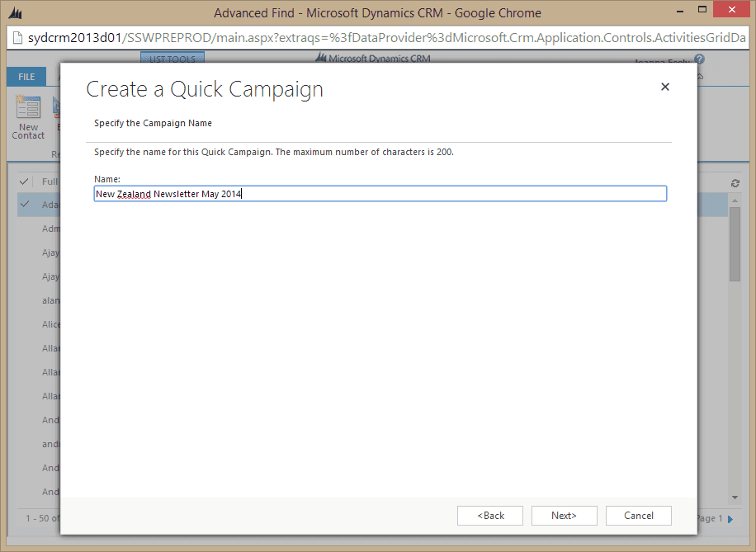This screenshot has width=756, height=552.
Task: Open the FILE tab
Action: 26,77
